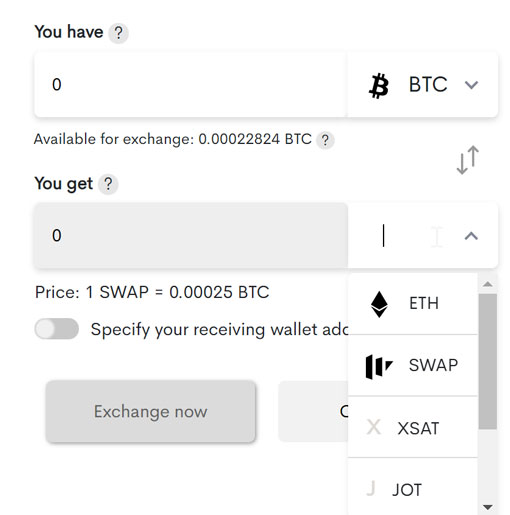This screenshot has height=515, width=510.
Task: Click the Exchange now button
Action: 151,412
